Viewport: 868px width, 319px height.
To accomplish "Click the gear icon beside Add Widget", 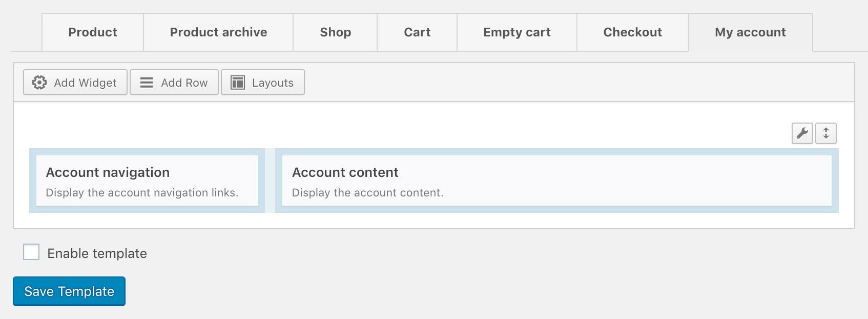I will [39, 83].
